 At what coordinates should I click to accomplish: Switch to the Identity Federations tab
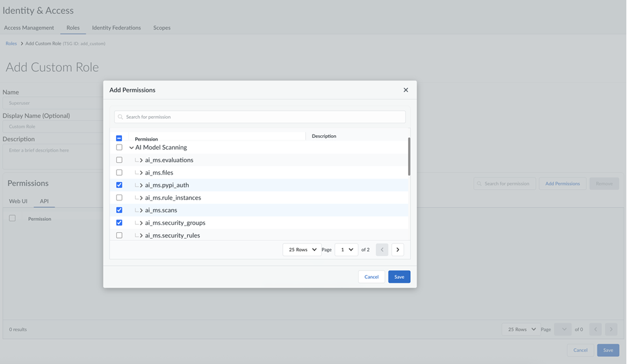(116, 28)
